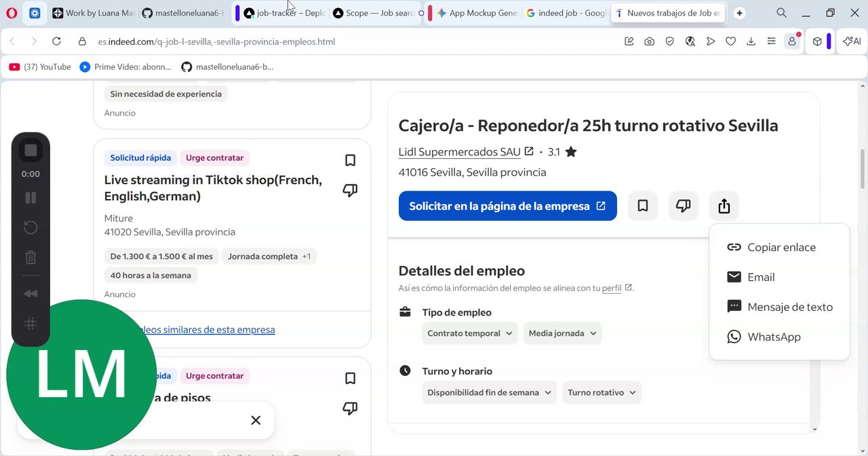868x456 pixels.
Task: Expand the Contrato temporal chip
Action: (x=470, y=333)
